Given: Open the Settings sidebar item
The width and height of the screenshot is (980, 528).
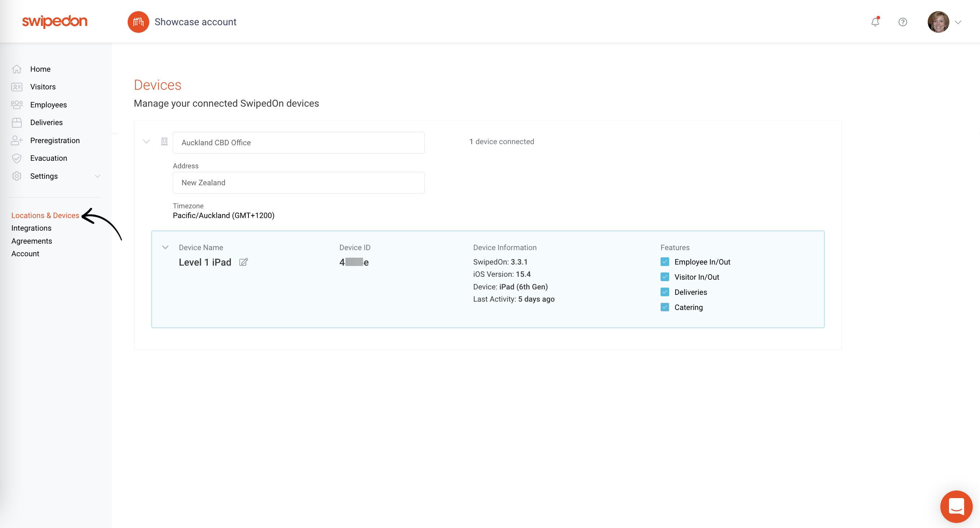Looking at the screenshot, I should click(x=44, y=176).
